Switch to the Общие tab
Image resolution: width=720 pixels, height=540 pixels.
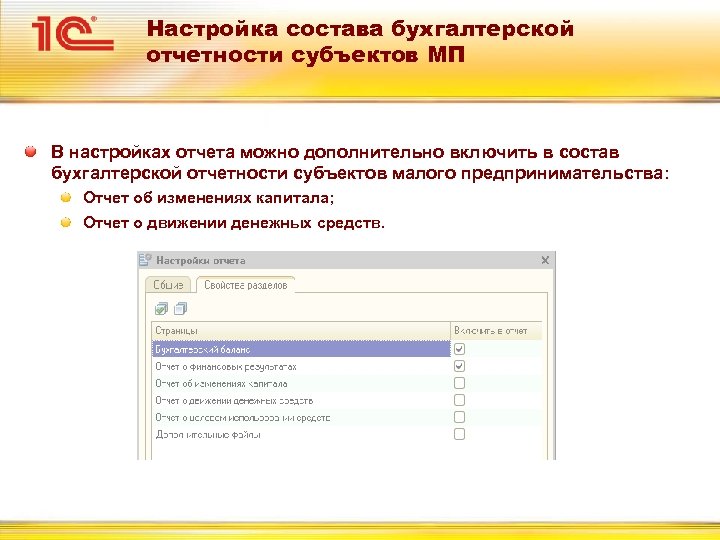[x=168, y=285]
